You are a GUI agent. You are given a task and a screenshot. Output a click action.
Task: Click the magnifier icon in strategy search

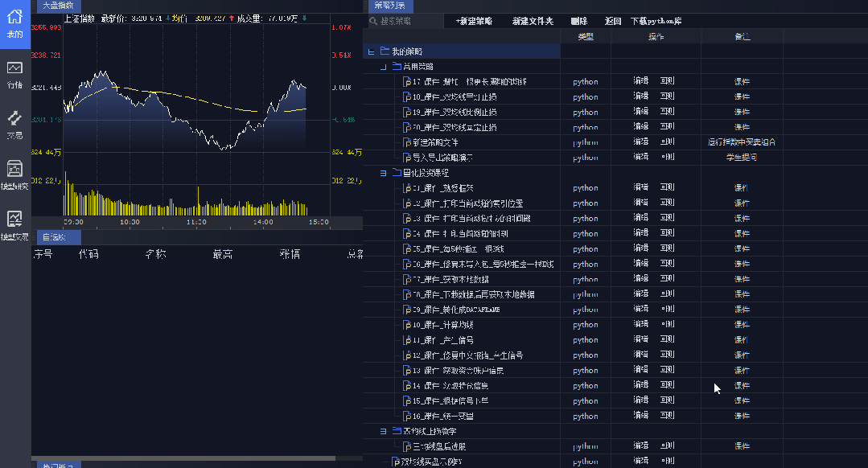tap(373, 21)
